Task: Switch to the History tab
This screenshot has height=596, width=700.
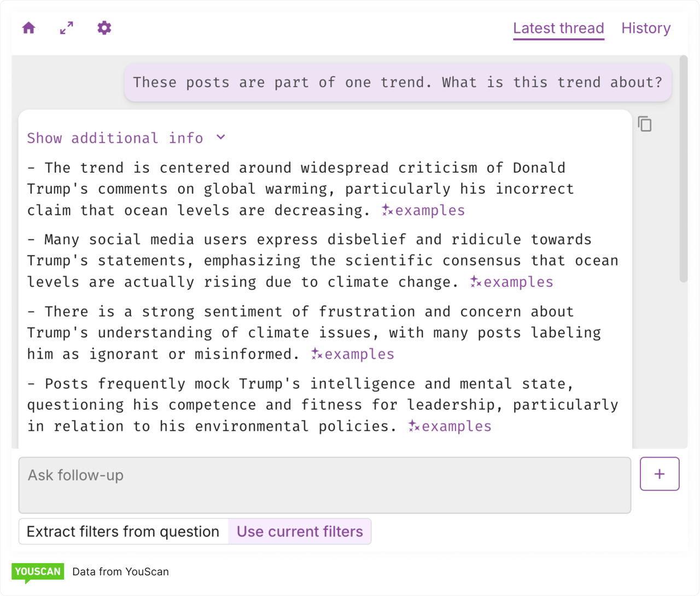Action: point(646,28)
